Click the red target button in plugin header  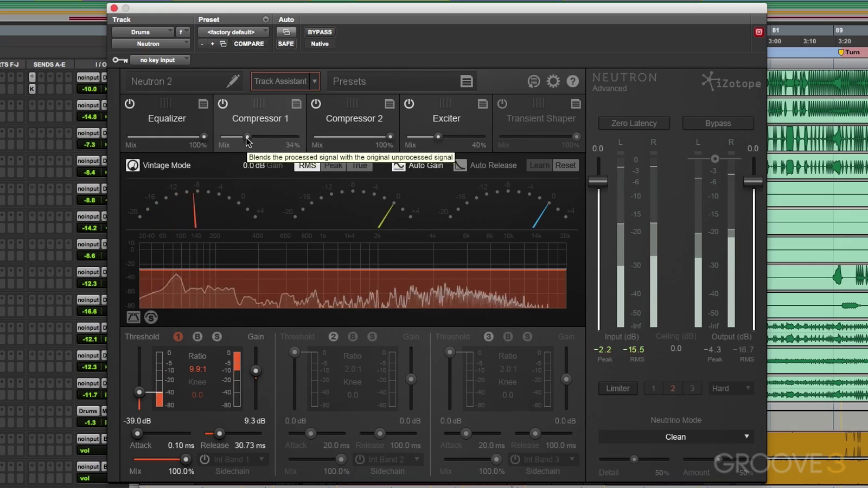pos(759,32)
